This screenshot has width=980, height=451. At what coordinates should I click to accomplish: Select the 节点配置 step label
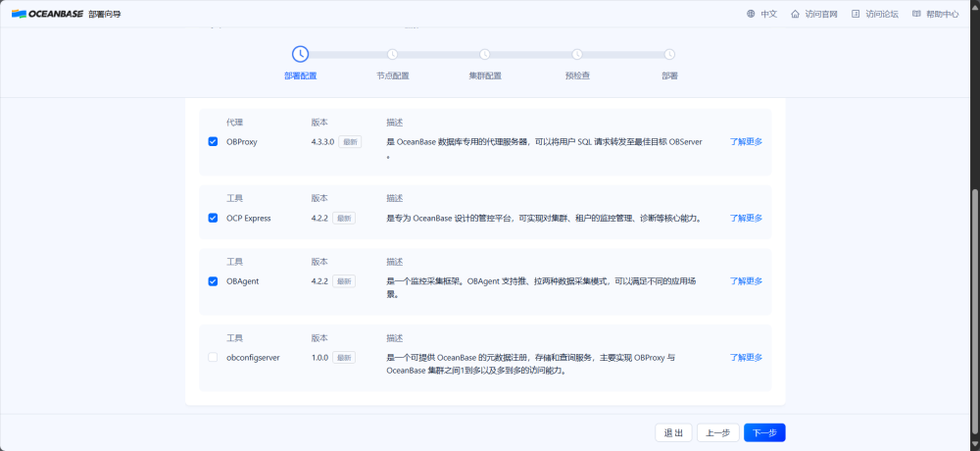point(393,76)
